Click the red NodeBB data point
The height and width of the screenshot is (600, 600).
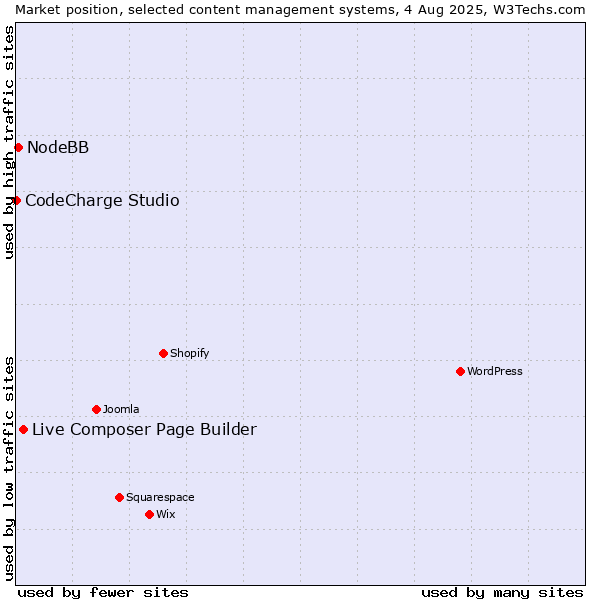pos(19,148)
